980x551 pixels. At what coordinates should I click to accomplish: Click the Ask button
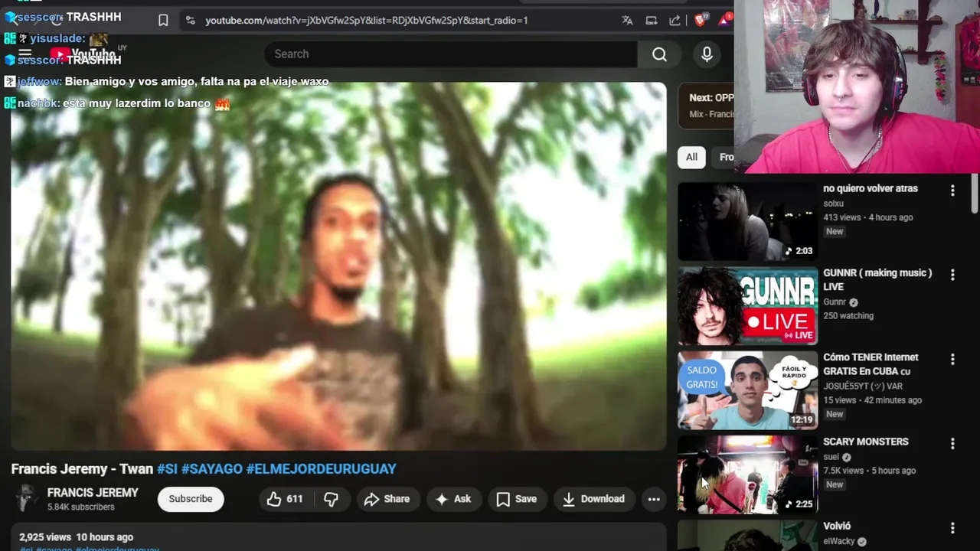(x=453, y=499)
